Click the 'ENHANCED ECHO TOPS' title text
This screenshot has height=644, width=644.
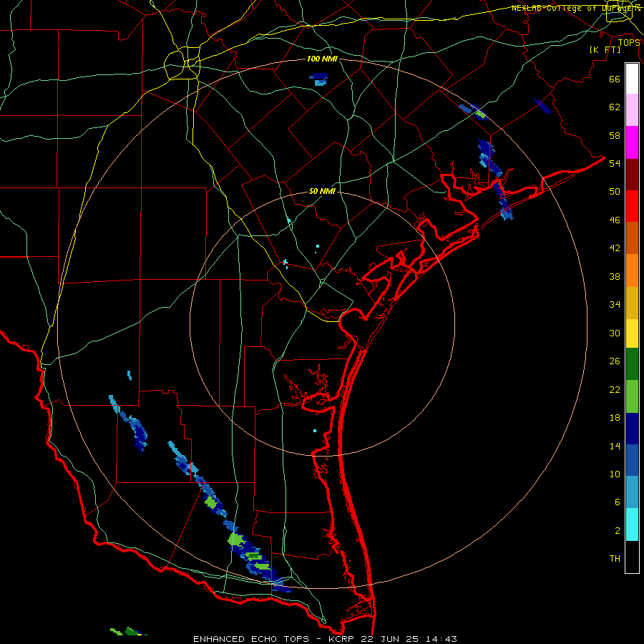pyautogui.click(x=251, y=639)
